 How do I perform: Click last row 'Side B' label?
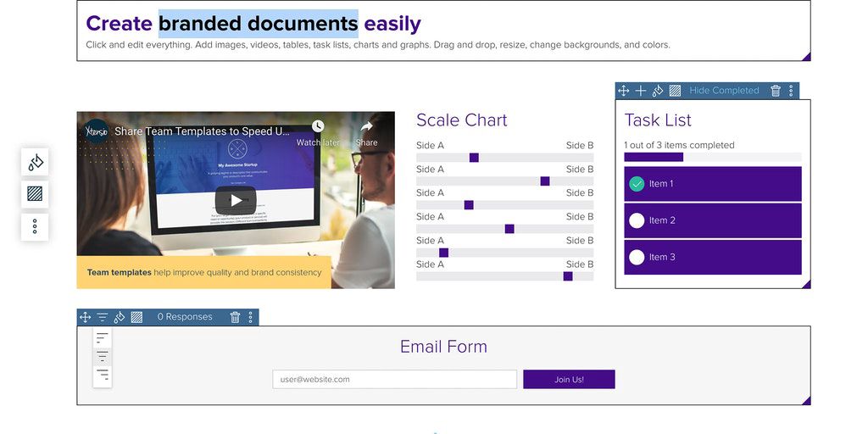580,264
